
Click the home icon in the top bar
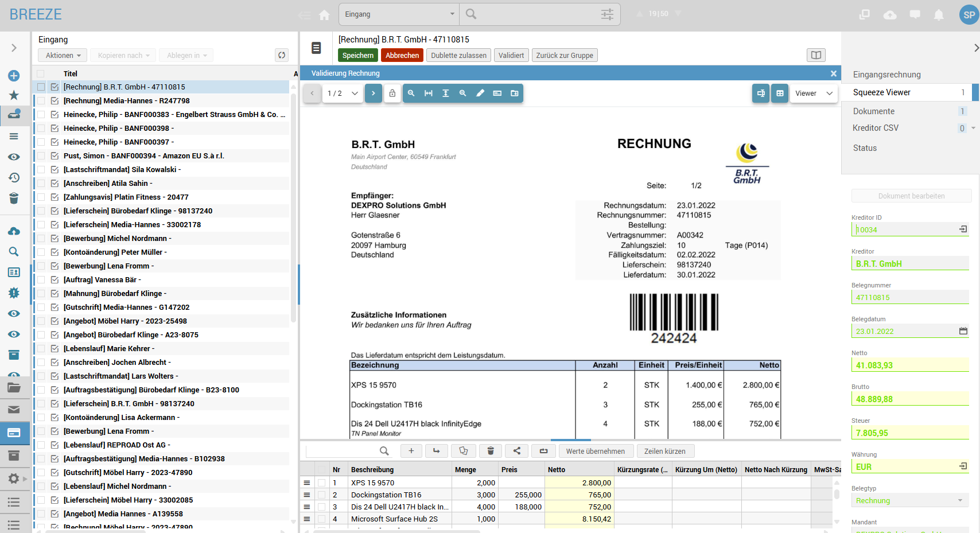[x=324, y=14]
